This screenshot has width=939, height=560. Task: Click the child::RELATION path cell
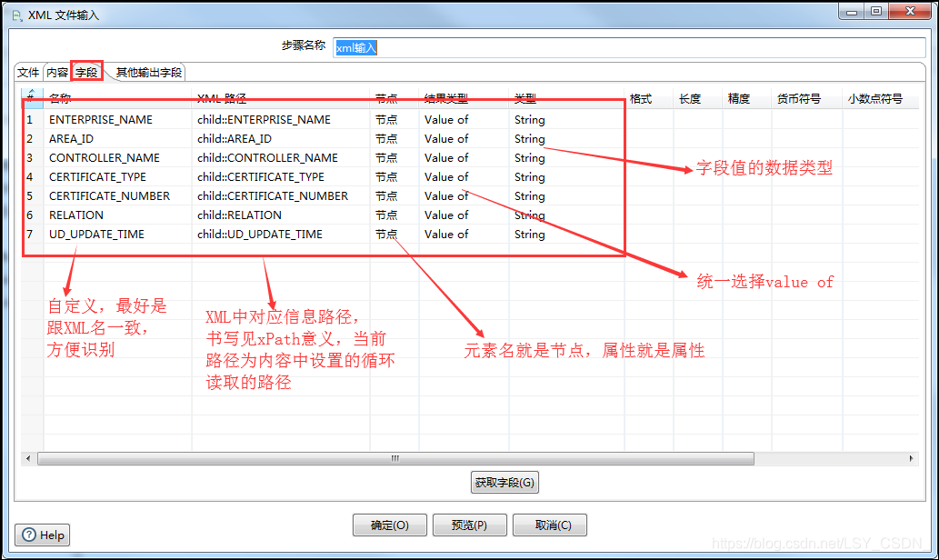click(281, 215)
